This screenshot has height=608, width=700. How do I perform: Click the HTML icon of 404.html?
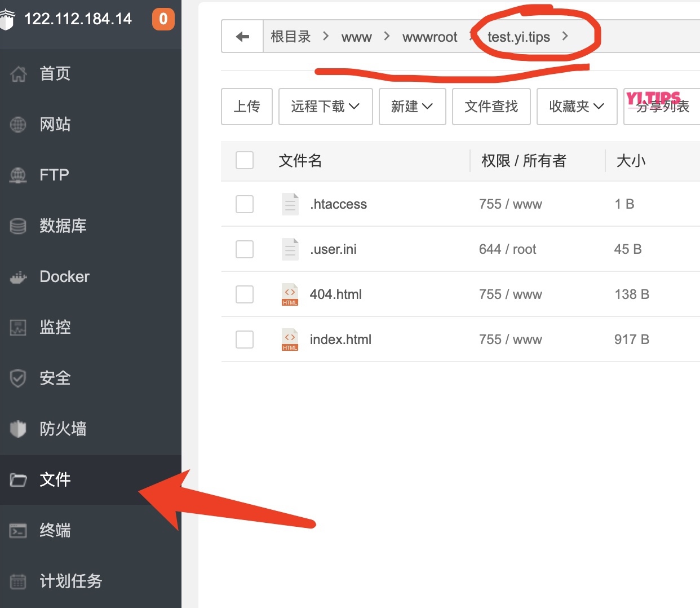click(290, 294)
